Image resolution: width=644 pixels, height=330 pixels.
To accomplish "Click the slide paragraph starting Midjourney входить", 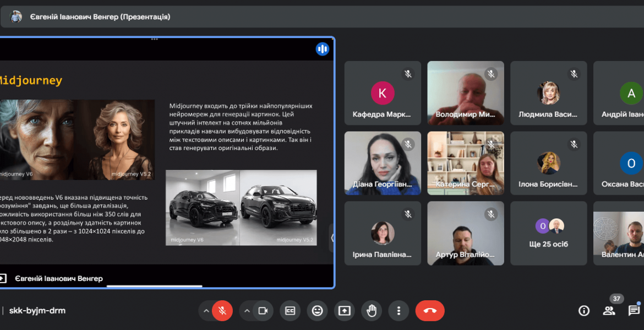I will (241, 127).
